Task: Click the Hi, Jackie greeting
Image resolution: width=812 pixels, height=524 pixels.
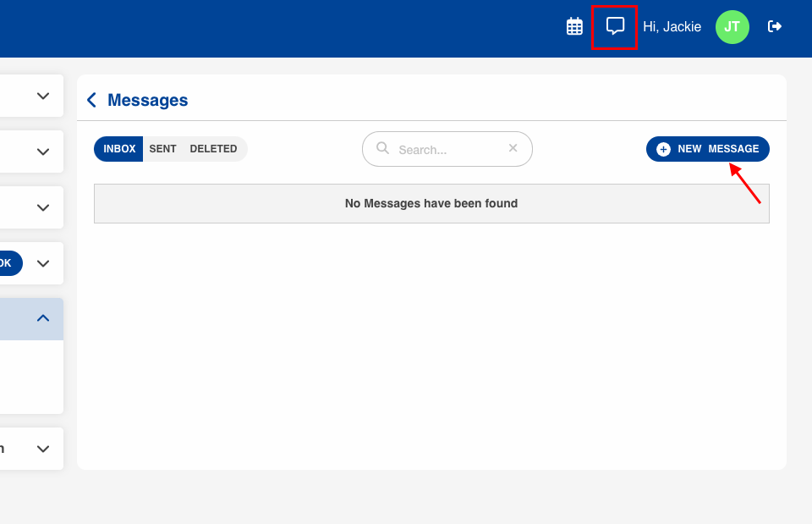Action: (x=672, y=27)
